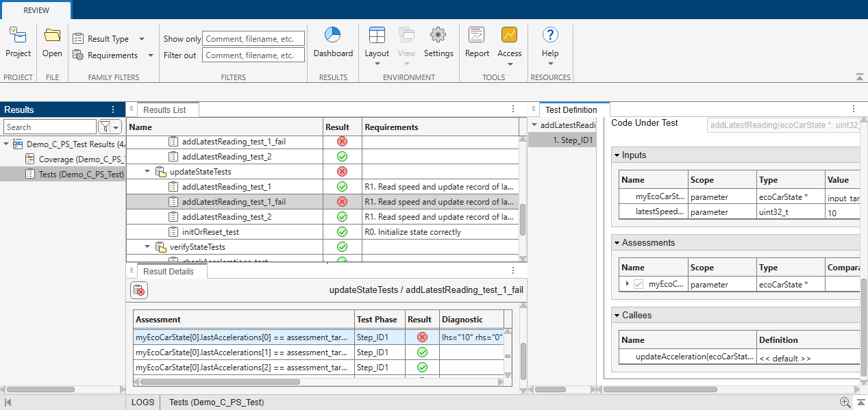Sort by the Result column header
868x410 pixels.
pos(343,127)
